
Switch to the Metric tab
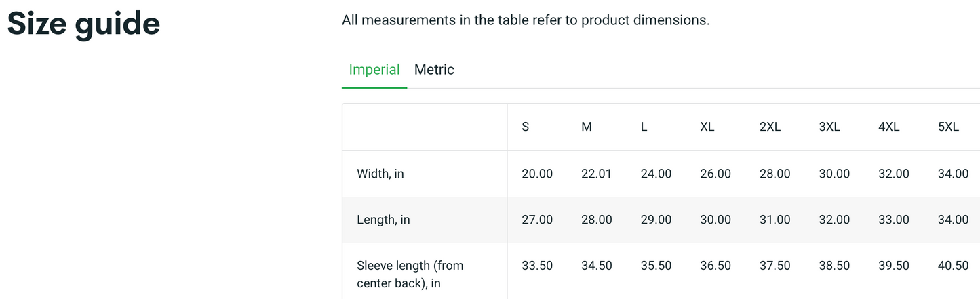coord(434,70)
